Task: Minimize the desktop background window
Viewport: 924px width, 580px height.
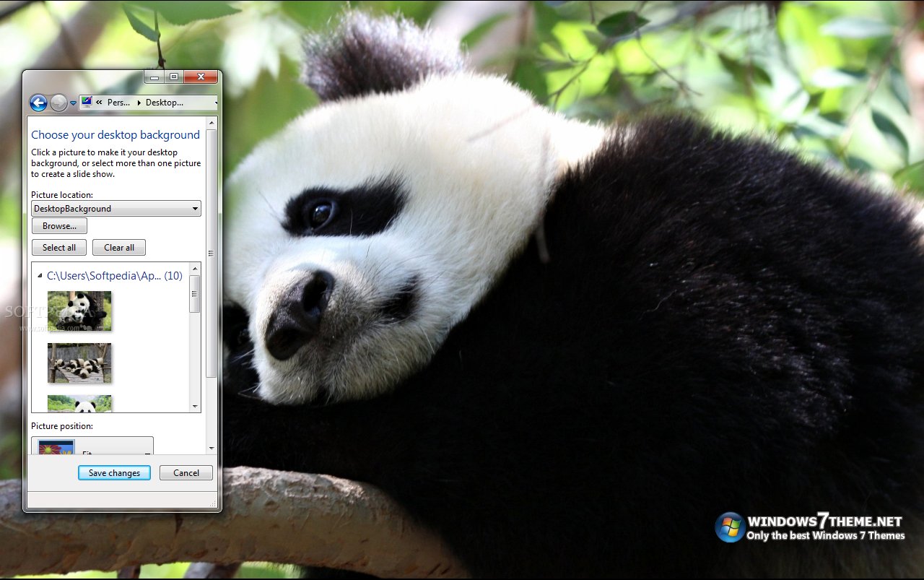Action: point(154,77)
